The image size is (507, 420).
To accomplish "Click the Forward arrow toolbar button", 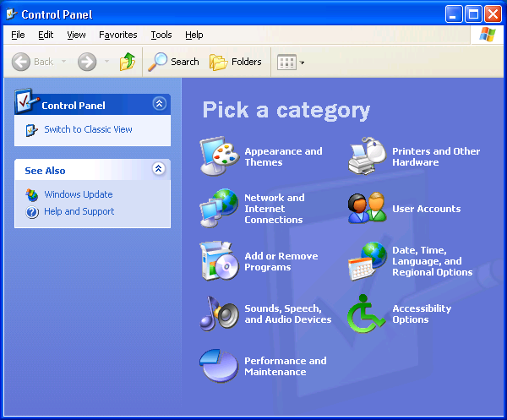I will [x=87, y=62].
